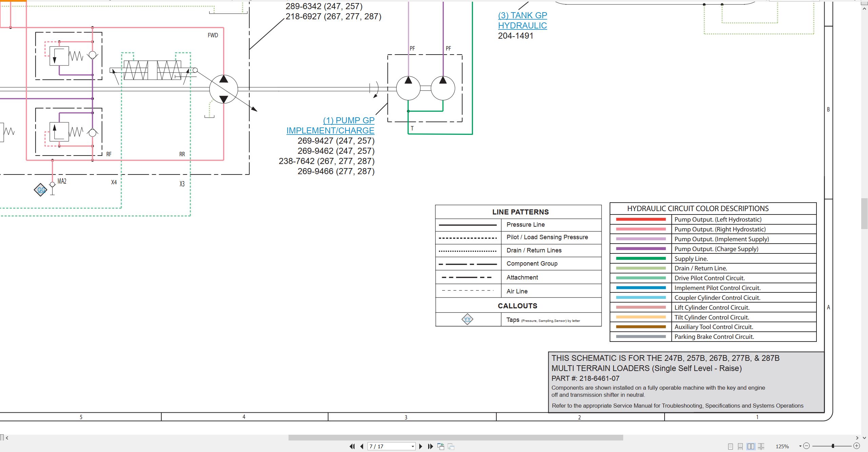Go to the next page
The height and width of the screenshot is (452, 868).
(421, 446)
